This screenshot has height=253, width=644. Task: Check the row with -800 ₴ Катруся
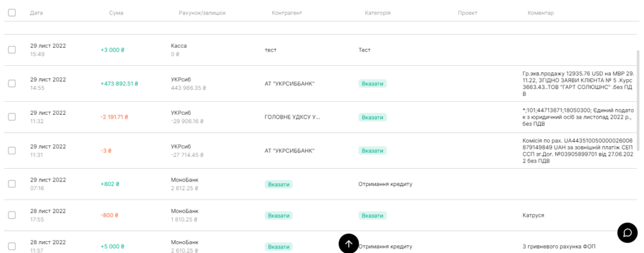[12, 215]
